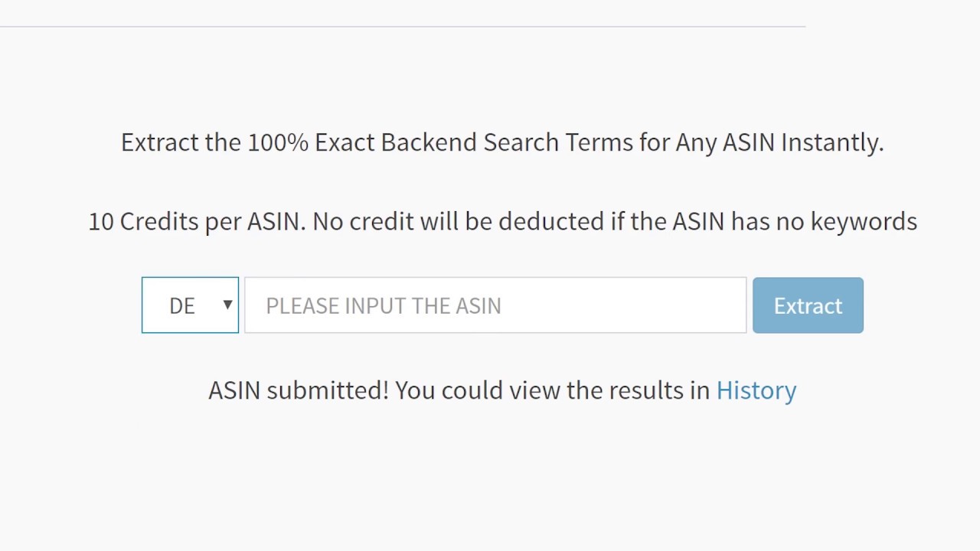Focus the ASIN input field
Image resolution: width=980 pixels, height=551 pixels.
click(495, 305)
